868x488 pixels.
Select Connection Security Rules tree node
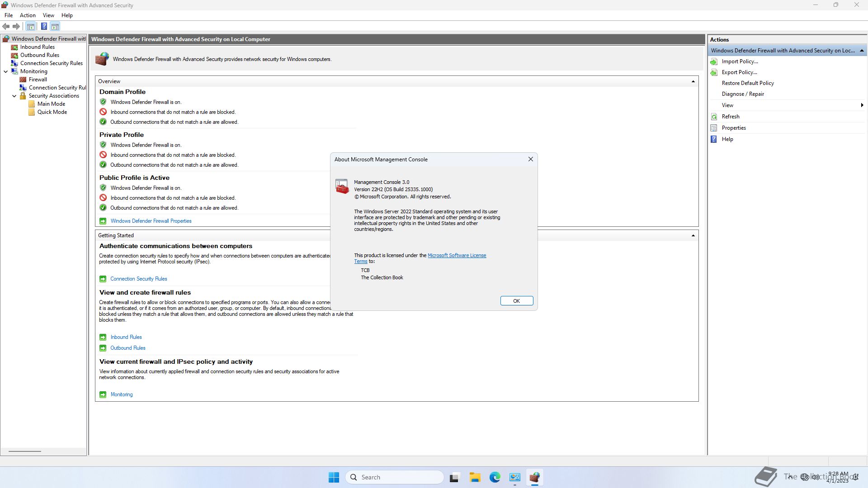pyautogui.click(x=51, y=63)
